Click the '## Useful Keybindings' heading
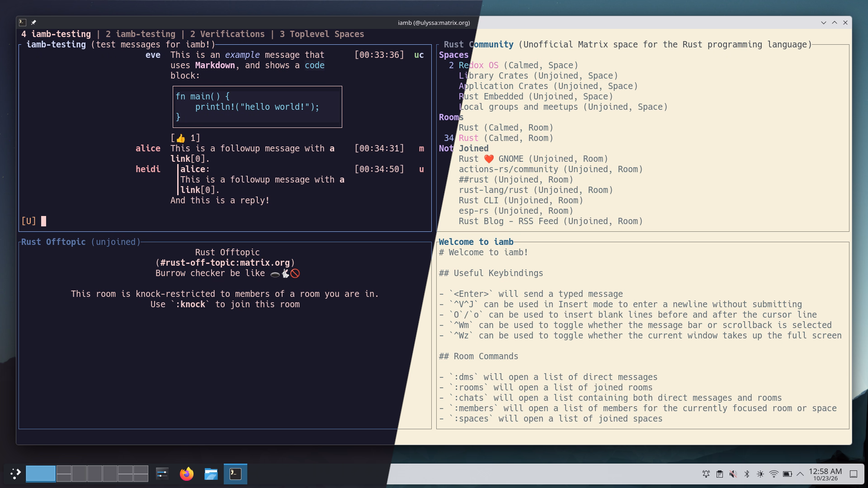 [x=491, y=273]
